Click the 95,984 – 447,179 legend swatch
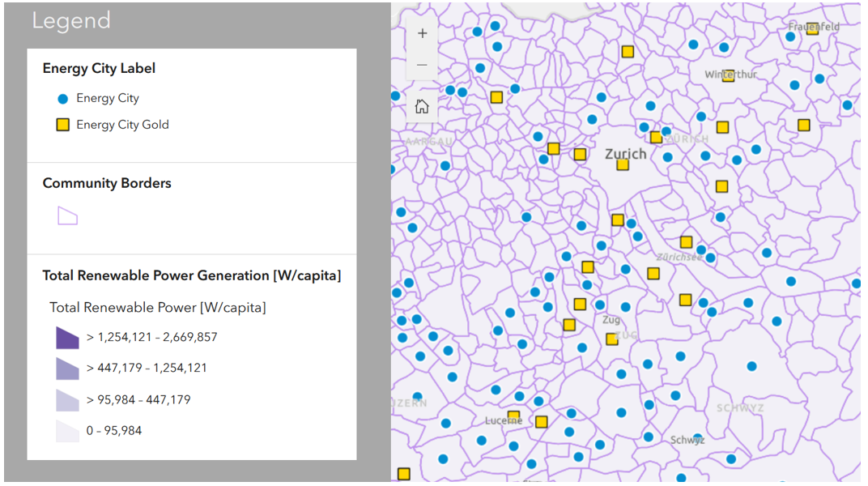The image size is (868, 486). coord(67,400)
